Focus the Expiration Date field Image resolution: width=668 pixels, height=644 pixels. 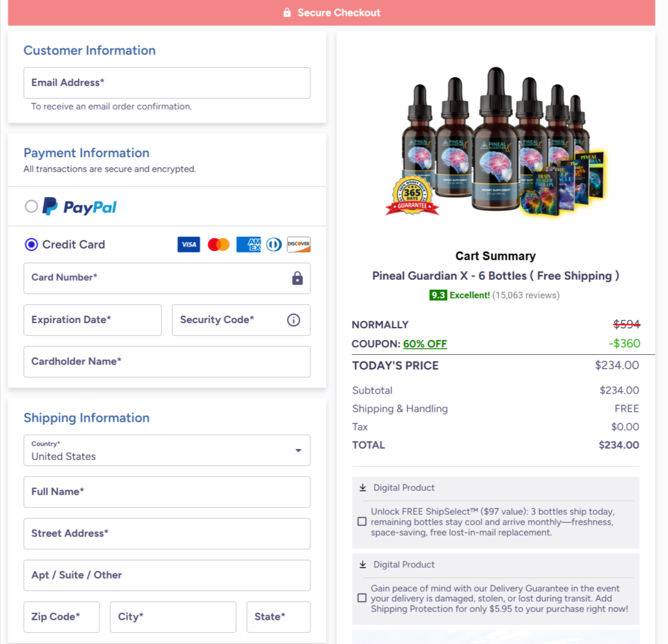point(93,320)
